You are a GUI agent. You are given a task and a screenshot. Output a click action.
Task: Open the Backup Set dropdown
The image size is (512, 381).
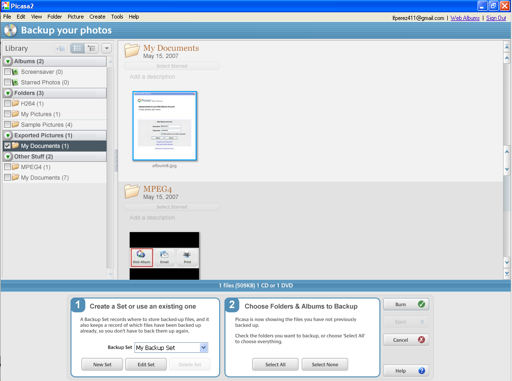(x=204, y=348)
